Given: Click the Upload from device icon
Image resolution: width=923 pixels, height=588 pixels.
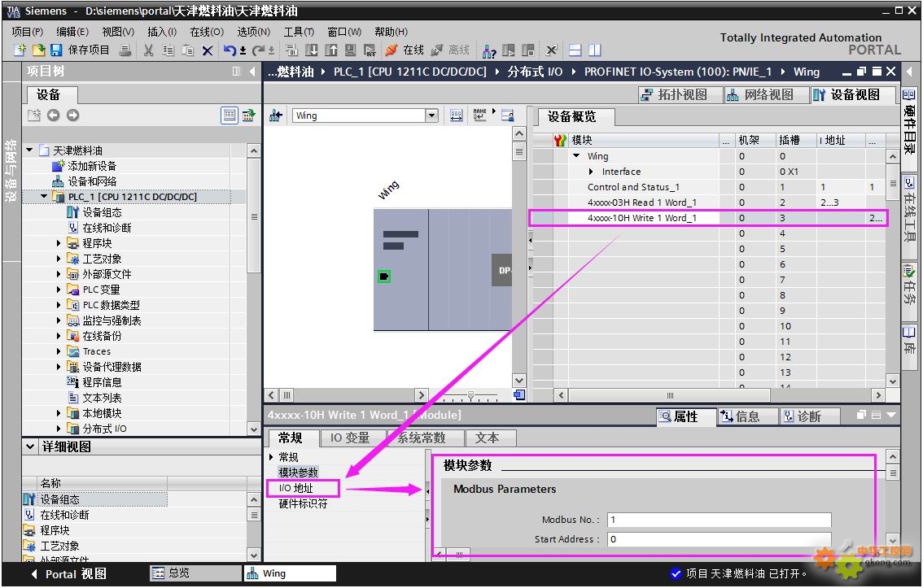Looking at the screenshot, I should point(331,50).
